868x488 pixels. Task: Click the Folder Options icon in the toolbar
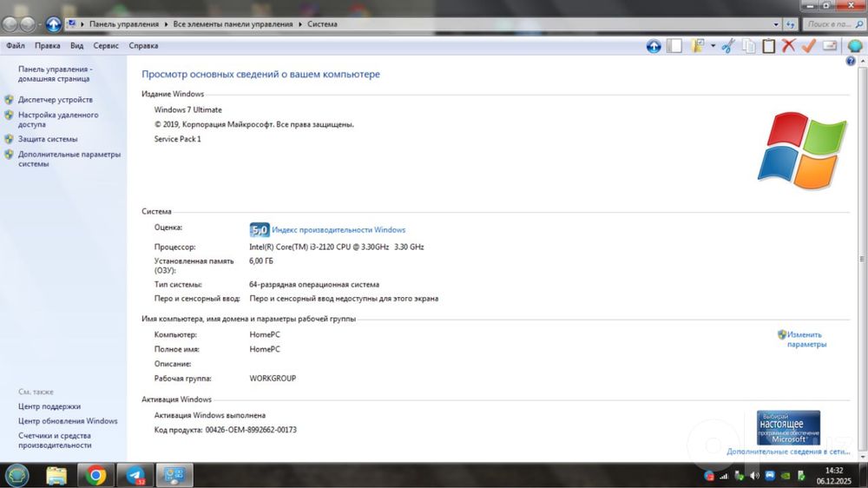click(698, 46)
